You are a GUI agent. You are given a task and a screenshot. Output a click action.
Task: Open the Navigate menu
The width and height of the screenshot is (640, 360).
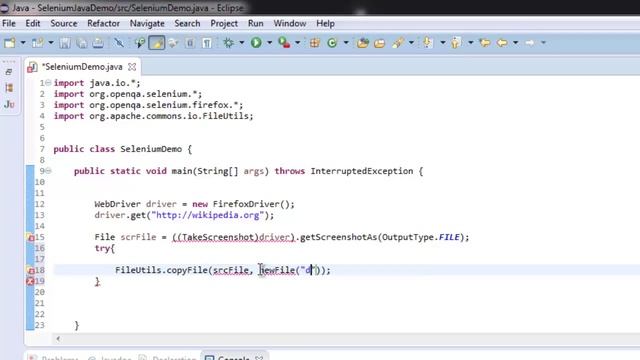click(147, 23)
